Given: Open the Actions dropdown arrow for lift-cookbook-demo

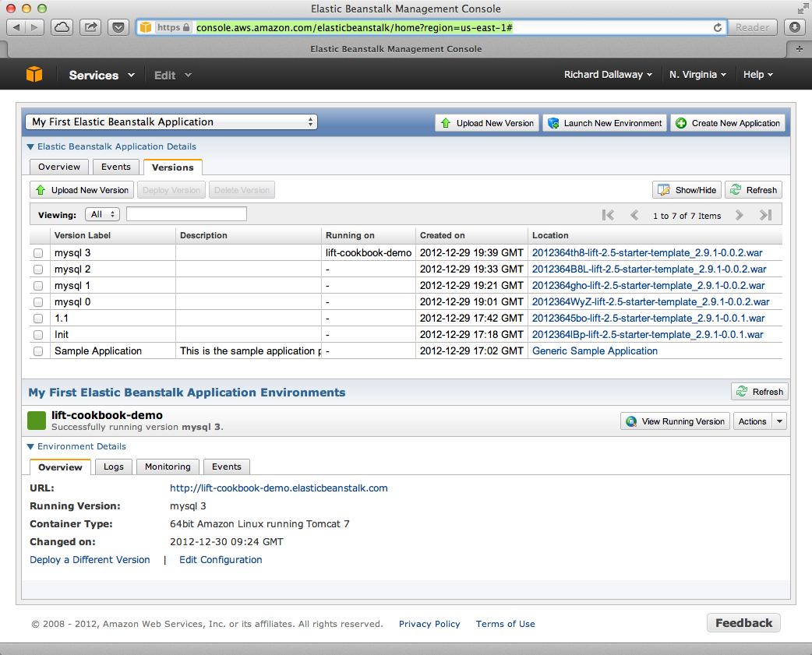Looking at the screenshot, I should (x=779, y=421).
